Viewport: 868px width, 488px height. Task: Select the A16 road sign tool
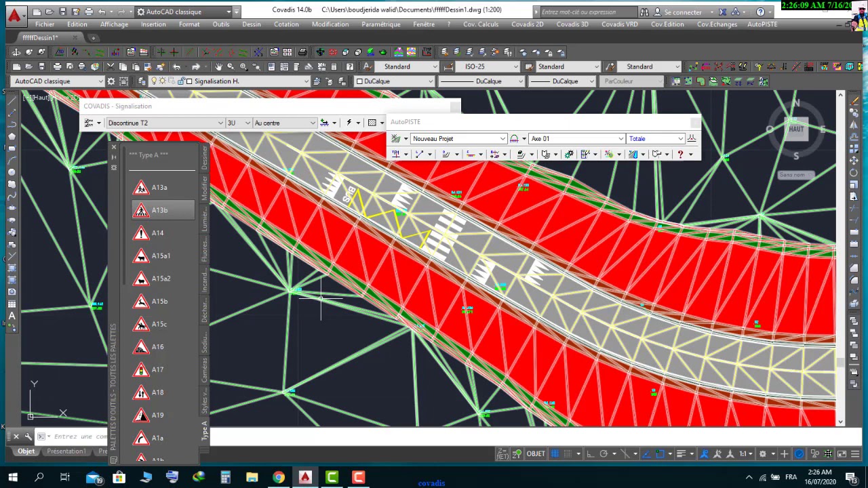tap(163, 347)
